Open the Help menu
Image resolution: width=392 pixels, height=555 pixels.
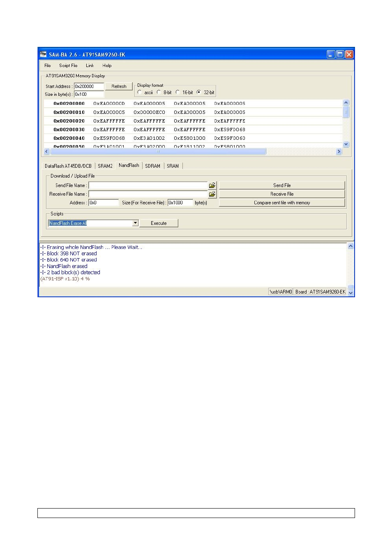(x=107, y=65)
